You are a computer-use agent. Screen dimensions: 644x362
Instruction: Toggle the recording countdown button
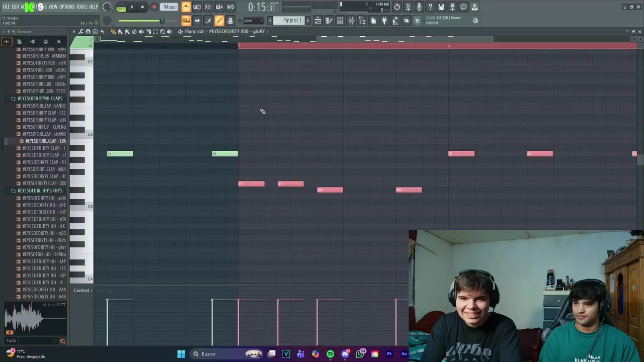(208, 7)
